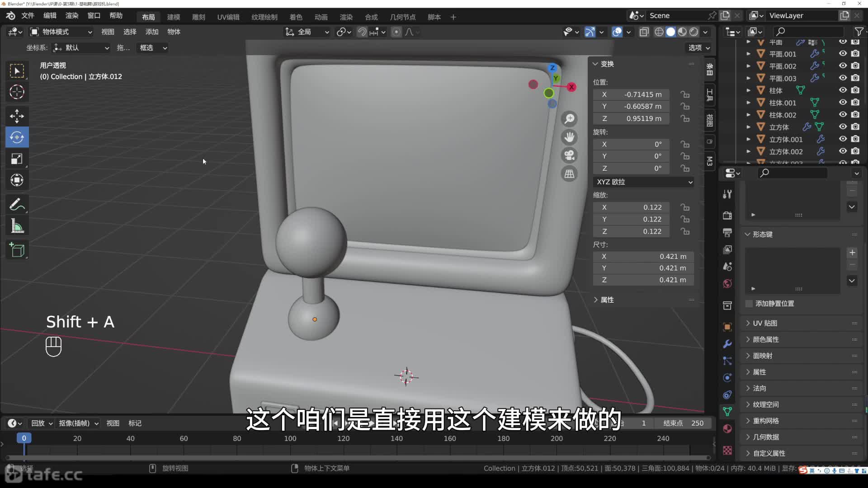
Task: Switch to the 几何节点 workspace tab
Action: point(402,17)
